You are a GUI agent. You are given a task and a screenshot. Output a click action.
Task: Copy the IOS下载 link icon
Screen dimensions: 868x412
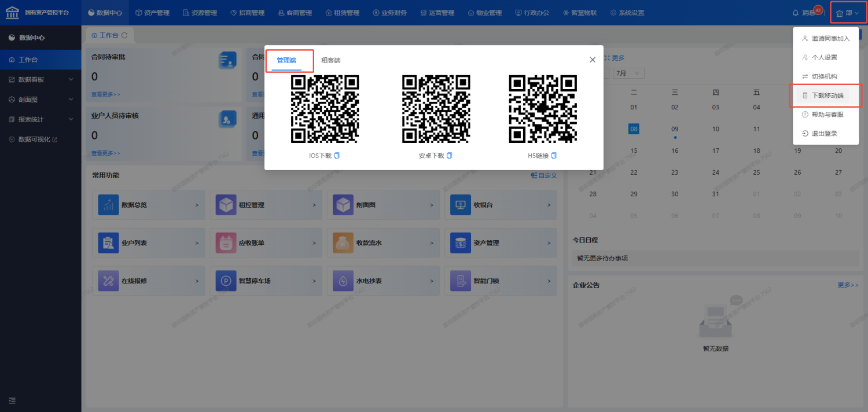click(x=337, y=156)
